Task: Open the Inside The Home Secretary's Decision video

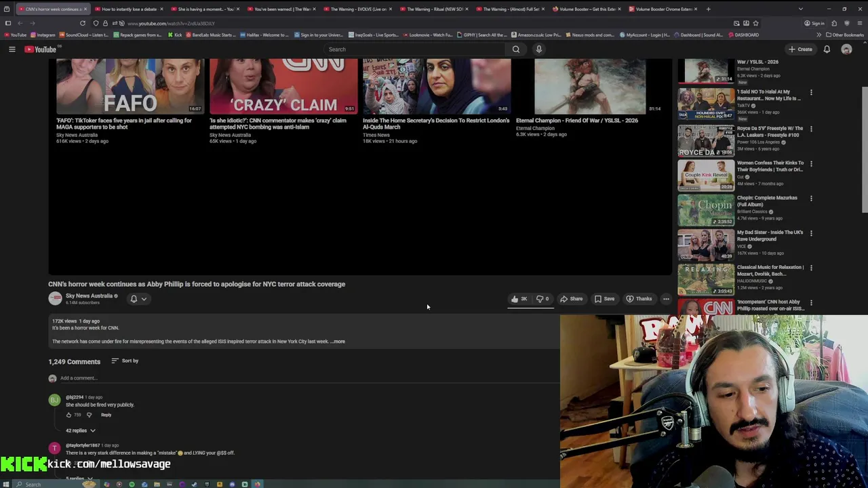Action: point(437,85)
